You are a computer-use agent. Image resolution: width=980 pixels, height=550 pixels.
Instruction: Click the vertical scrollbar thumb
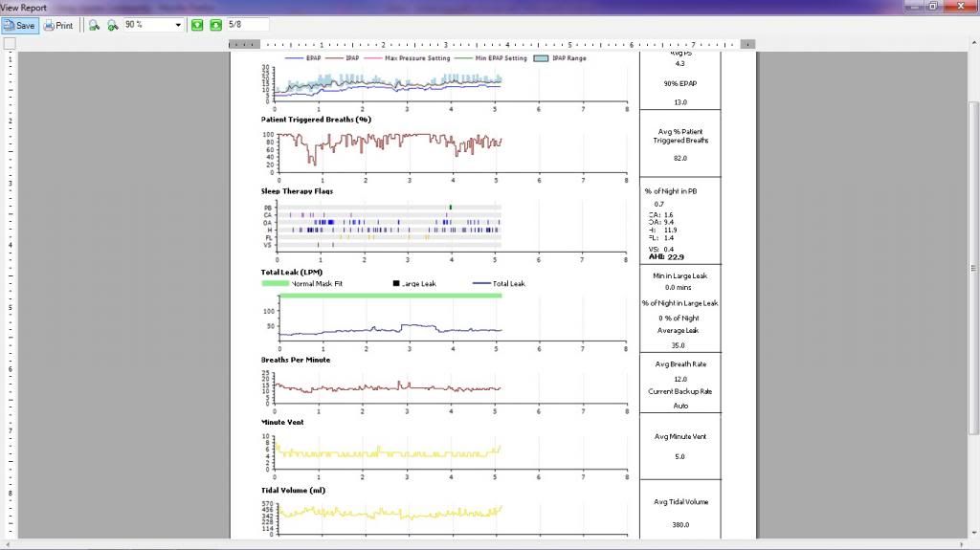pos(973,268)
